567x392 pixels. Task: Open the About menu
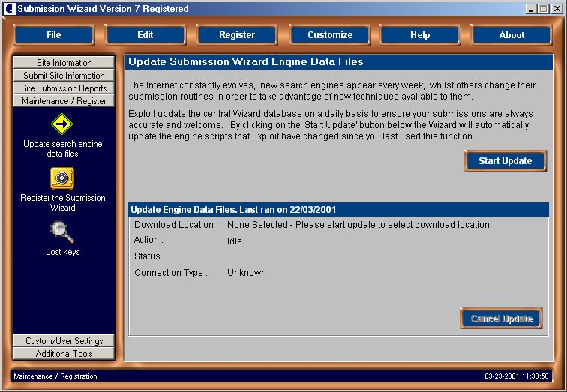click(511, 35)
